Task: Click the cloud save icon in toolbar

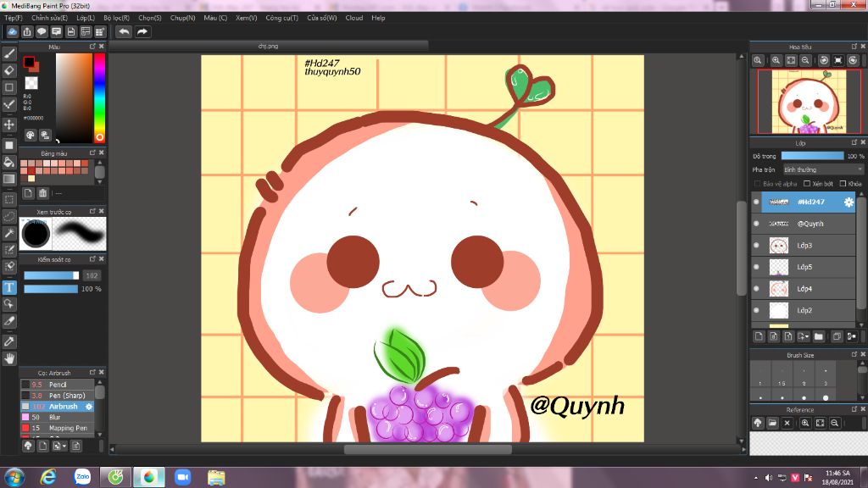Action: (12, 31)
